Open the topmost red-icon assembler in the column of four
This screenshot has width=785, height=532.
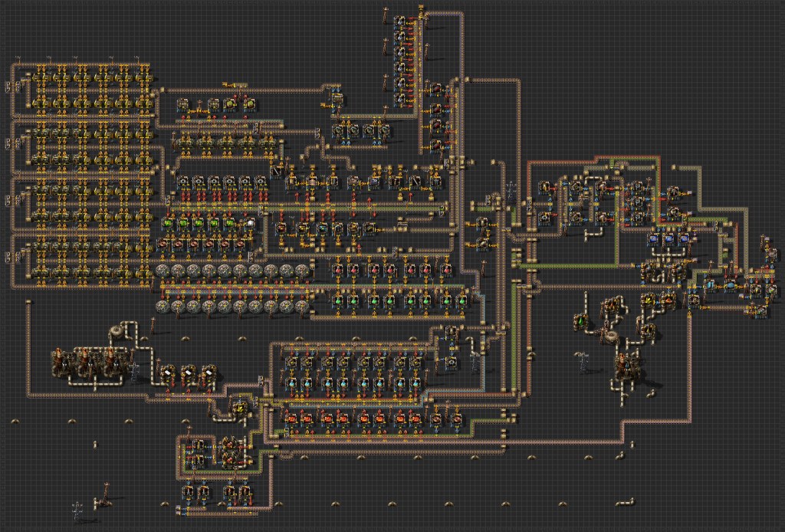coord(436,89)
